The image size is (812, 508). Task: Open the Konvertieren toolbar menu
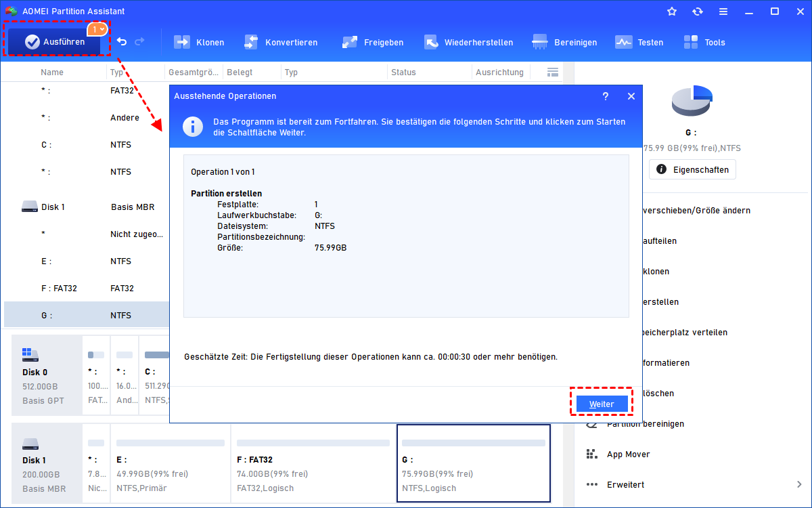click(x=280, y=42)
